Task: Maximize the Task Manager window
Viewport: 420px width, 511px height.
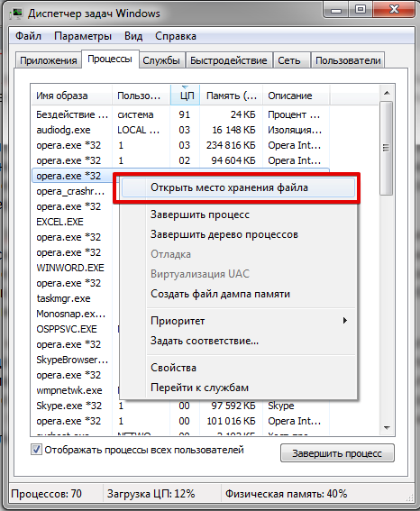Action: coord(360,10)
